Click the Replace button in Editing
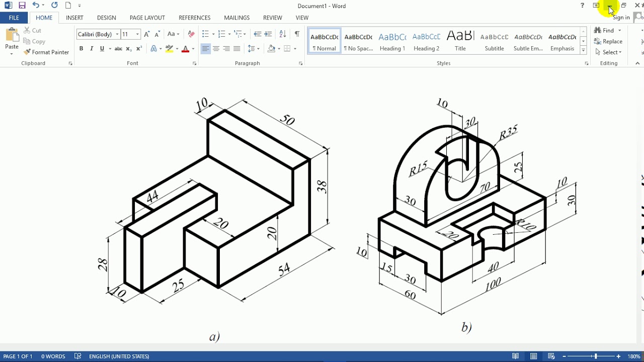 pyautogui.click(x=608, y=41)
